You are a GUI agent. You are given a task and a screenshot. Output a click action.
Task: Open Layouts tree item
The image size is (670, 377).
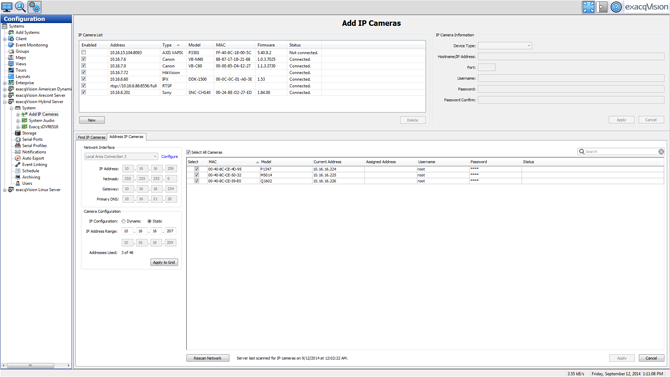23,77
